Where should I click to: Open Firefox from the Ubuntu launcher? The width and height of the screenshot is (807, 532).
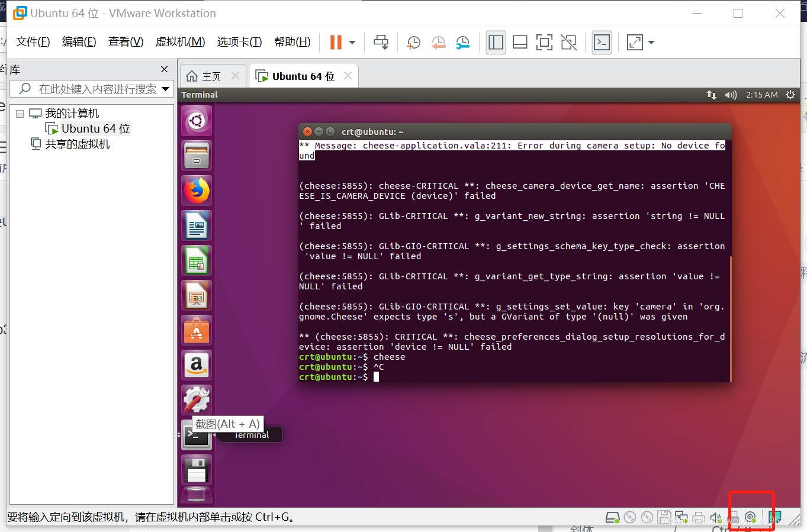click(x=196, y=191)
